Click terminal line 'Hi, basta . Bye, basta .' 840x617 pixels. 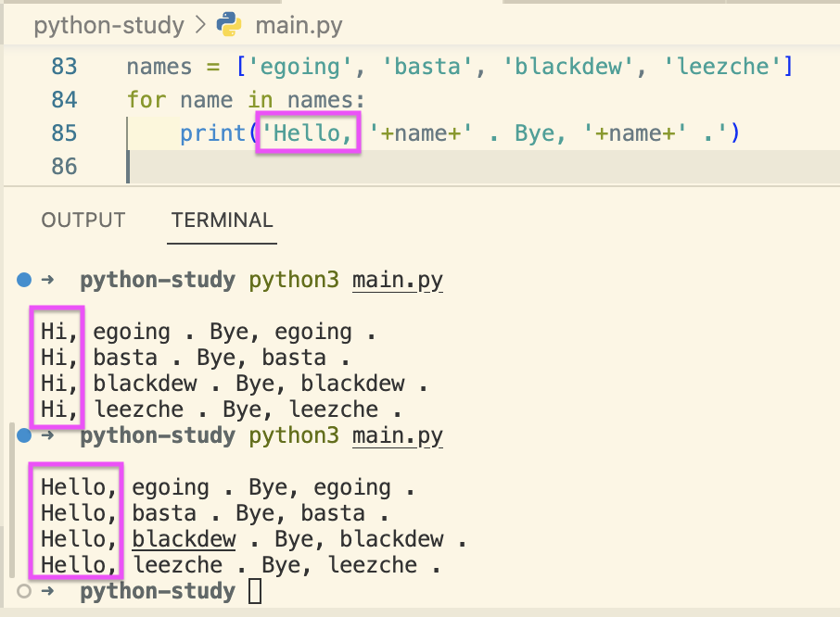coord(195,358)
